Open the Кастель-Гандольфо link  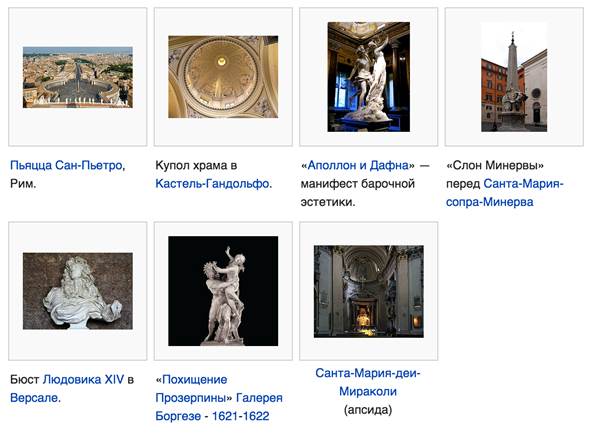[213, 183]
